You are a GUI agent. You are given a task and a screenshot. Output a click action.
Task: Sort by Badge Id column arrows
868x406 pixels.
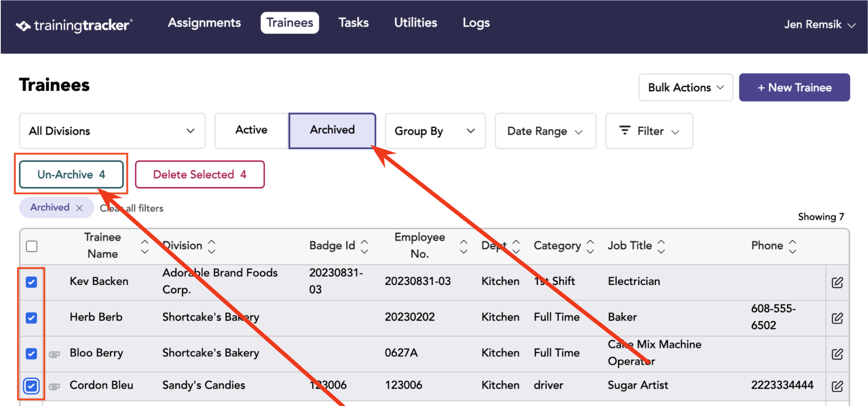point(365,247)
